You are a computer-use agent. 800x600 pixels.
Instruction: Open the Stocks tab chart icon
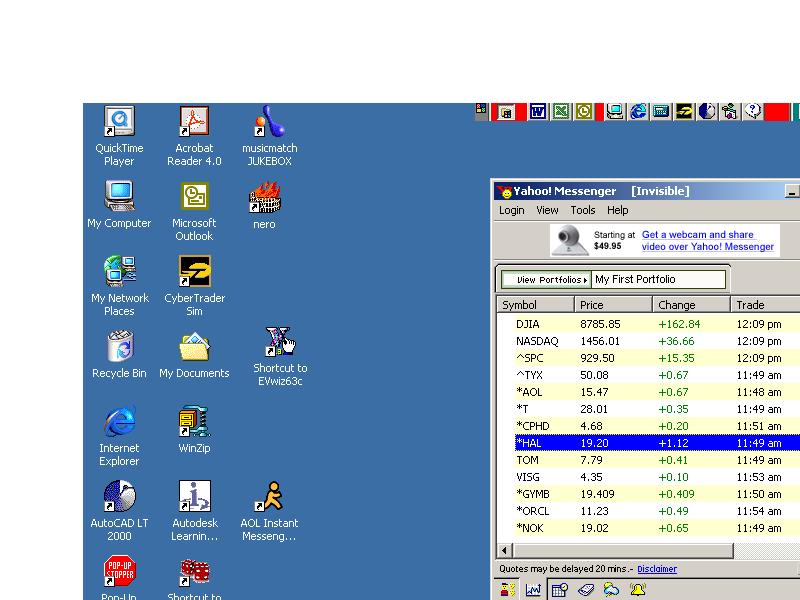(534, 590)
